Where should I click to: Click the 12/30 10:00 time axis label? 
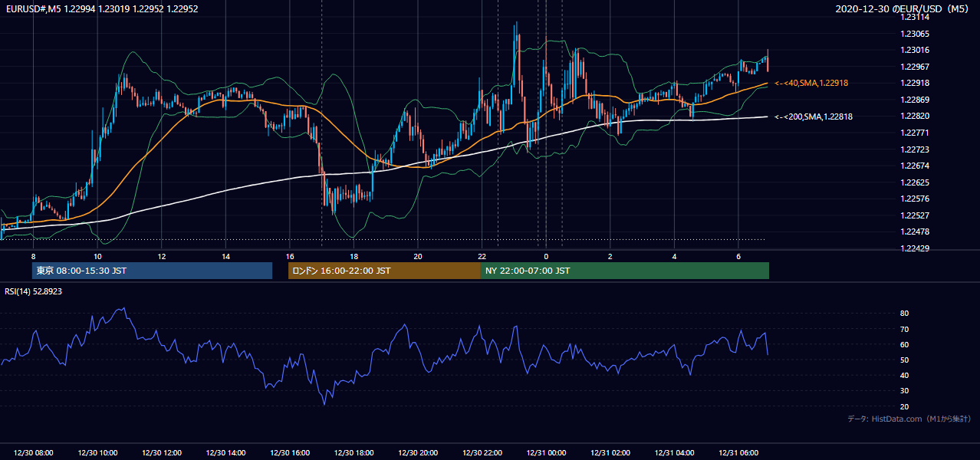coord(97,453)
